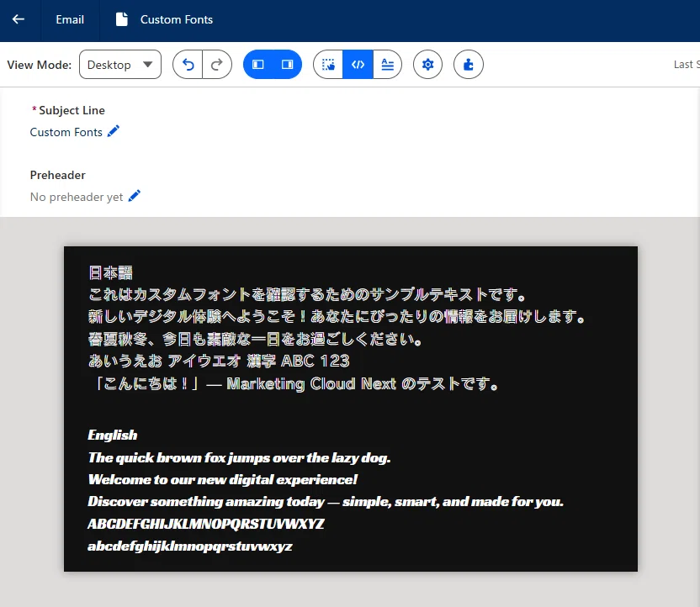Toggle the code view button
Image resolution: width=700 pixels, height=607 pixels.
(x=358, y=65)
